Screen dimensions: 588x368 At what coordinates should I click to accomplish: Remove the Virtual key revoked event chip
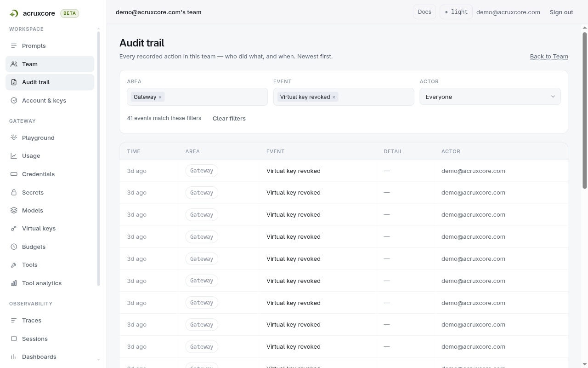334,97
